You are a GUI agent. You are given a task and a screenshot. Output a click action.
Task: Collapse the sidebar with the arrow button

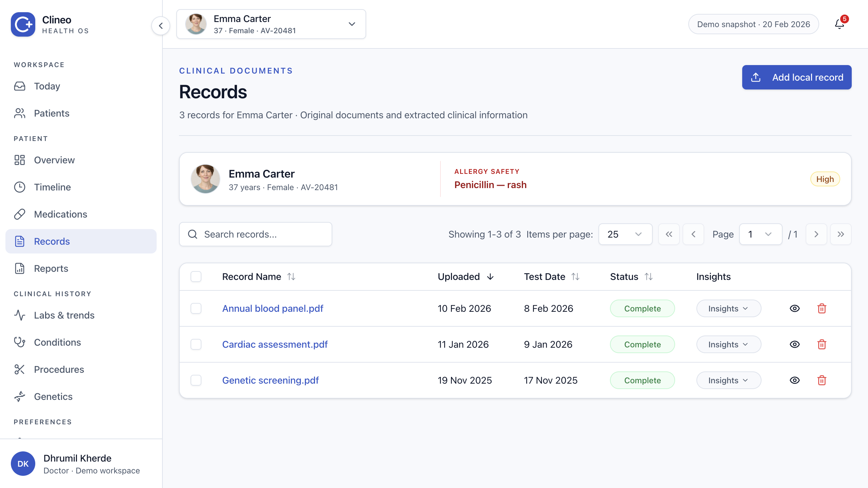pos(161,25)
